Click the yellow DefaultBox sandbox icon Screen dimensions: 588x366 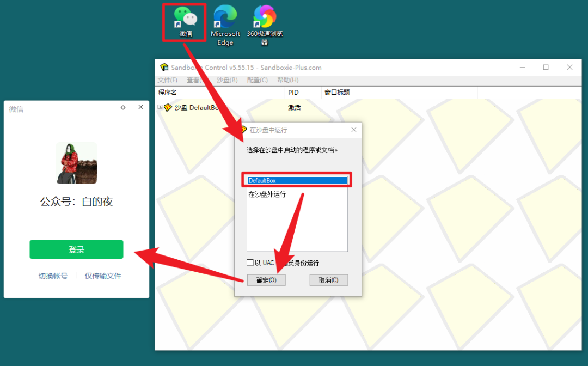point(168,108)
